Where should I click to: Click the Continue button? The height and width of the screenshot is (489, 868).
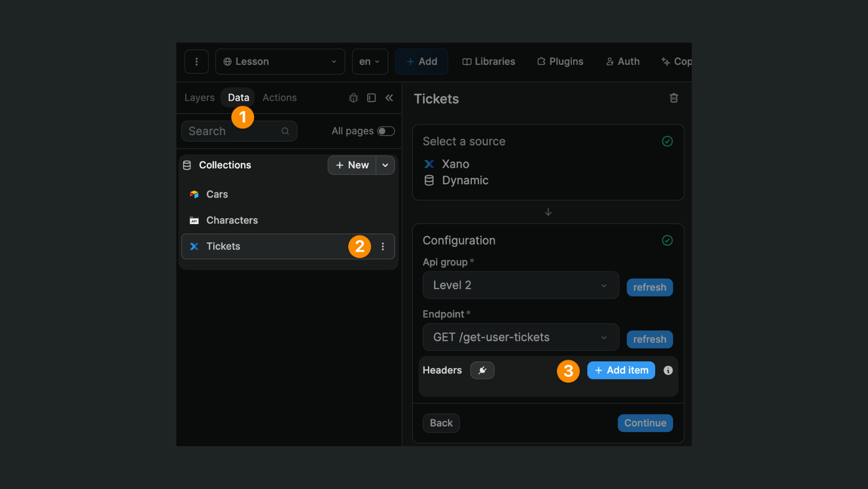645,423
